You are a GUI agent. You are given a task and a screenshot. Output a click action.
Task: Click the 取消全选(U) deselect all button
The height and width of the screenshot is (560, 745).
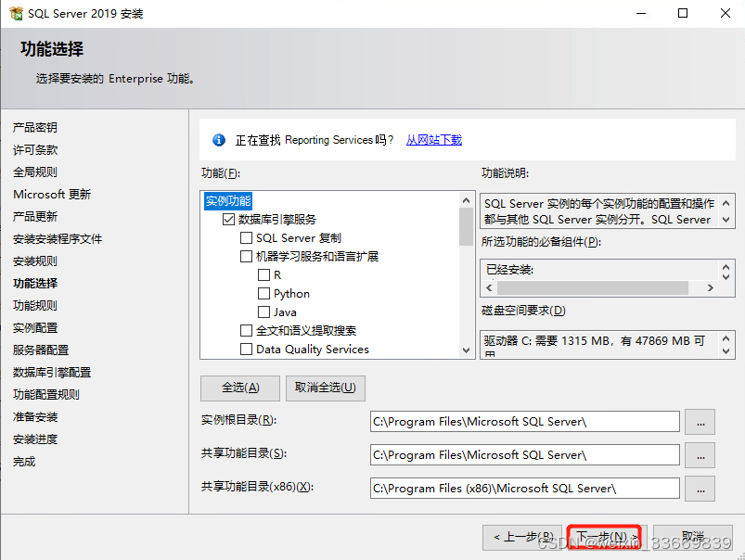326,388
